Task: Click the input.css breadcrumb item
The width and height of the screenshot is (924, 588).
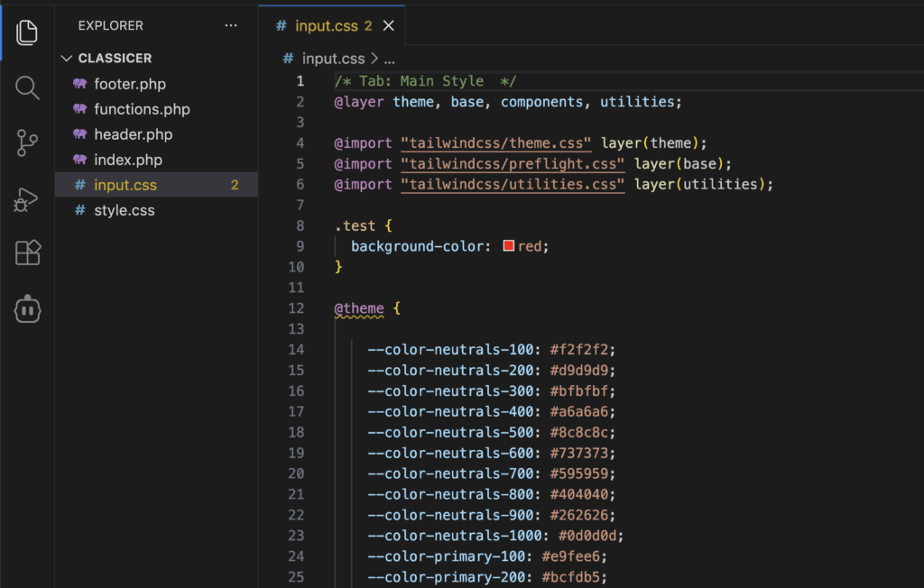Action: click(333, 59)
